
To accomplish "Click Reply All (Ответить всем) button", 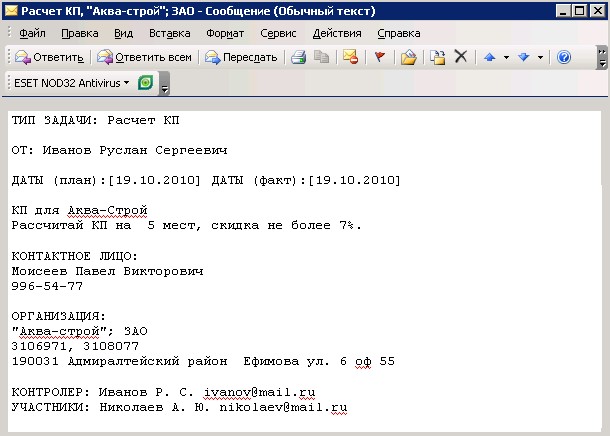I will coord(144,58).
